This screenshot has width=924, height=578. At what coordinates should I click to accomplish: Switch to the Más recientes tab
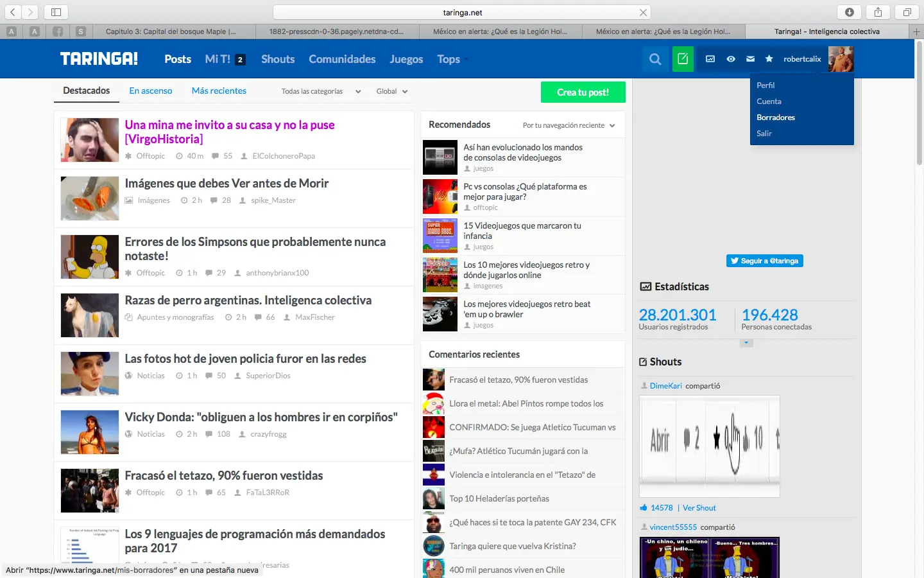pyautogui.click(x=219, y=91)
